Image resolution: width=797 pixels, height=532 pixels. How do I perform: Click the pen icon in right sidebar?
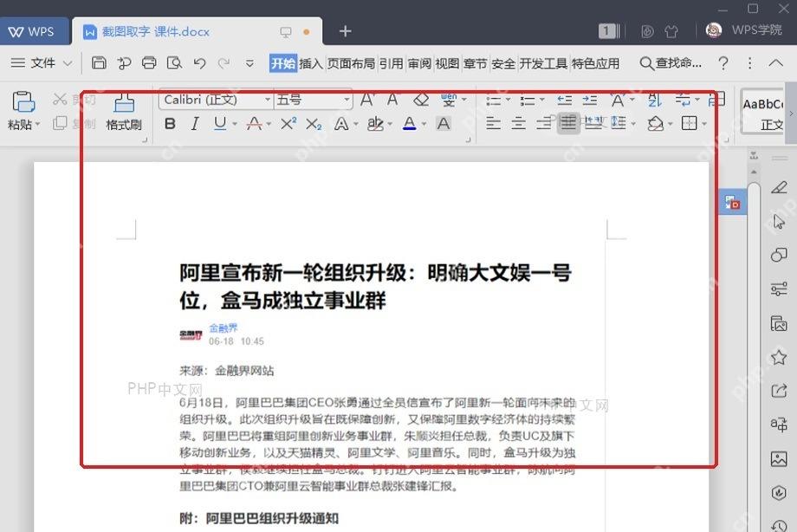779,187
